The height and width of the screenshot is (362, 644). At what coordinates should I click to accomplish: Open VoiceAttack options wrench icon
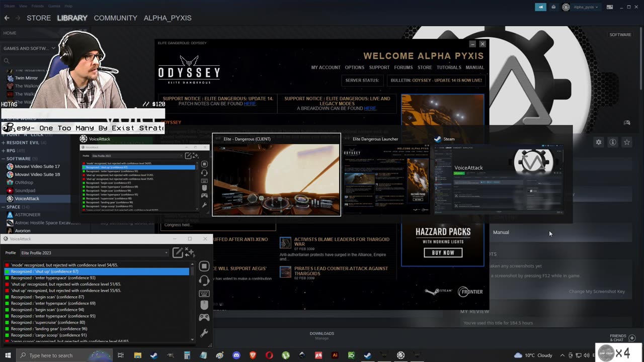pyautogui.click(x=204, y=333)
